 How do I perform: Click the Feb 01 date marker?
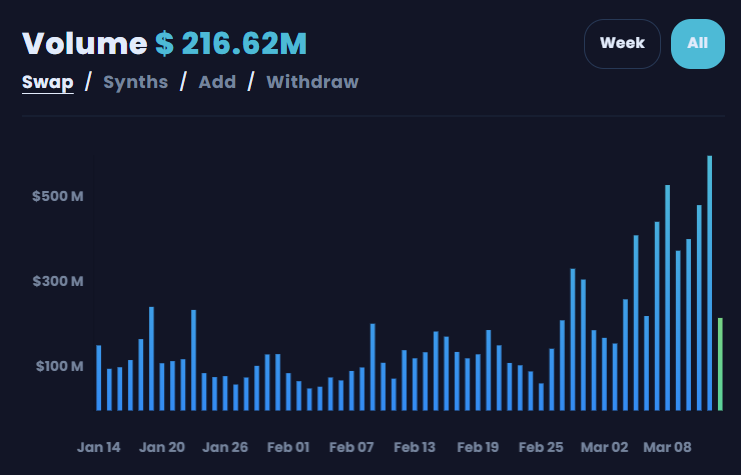pos(288,446)
